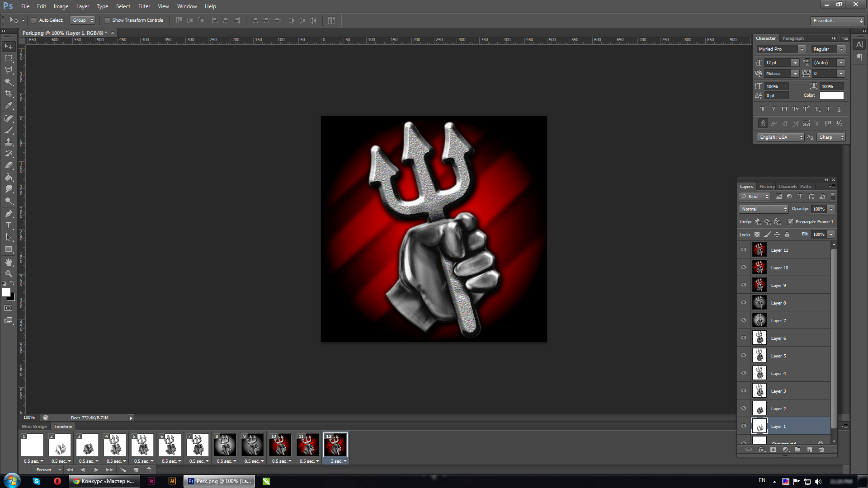Open the Filter menu
This screenshot has height=488, width=868.
pyautogui.click(x=144, y=6)
